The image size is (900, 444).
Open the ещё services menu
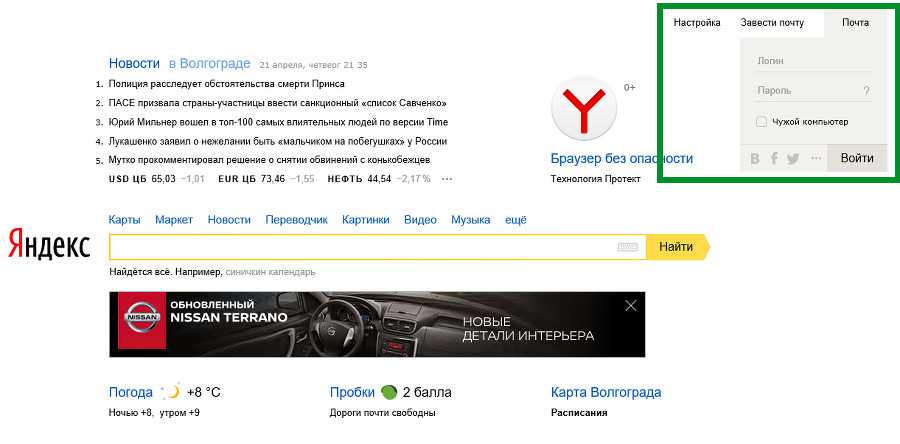click(515, 220)
